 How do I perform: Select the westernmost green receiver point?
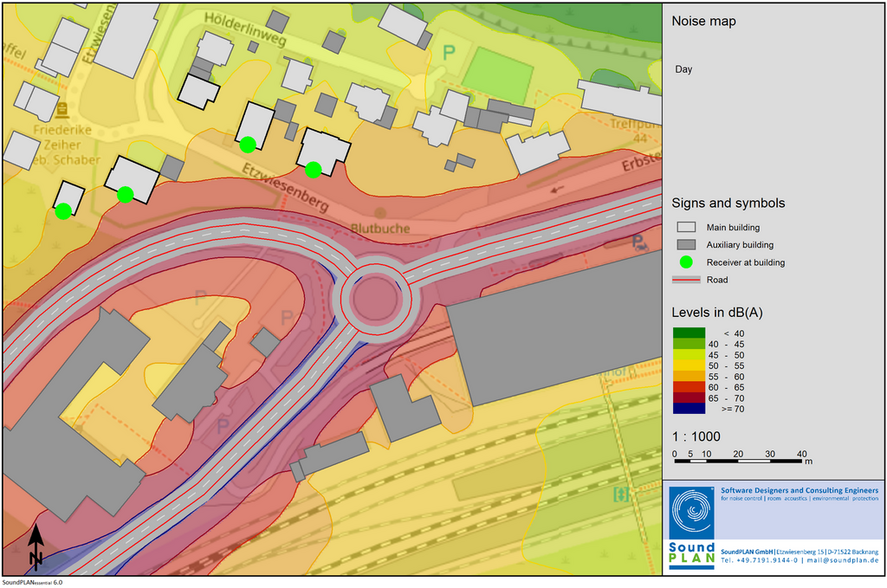[x=63, y=210]
